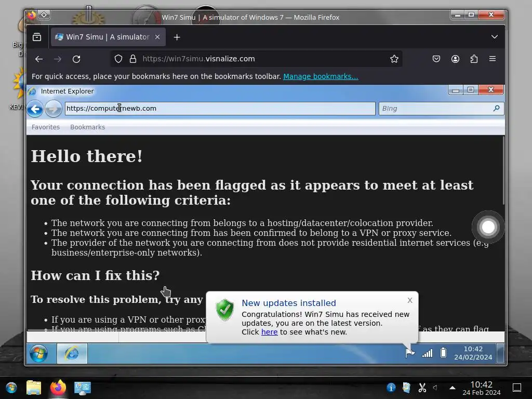
Task: Open host desktop start menu icon
Action: pos(11,388)
